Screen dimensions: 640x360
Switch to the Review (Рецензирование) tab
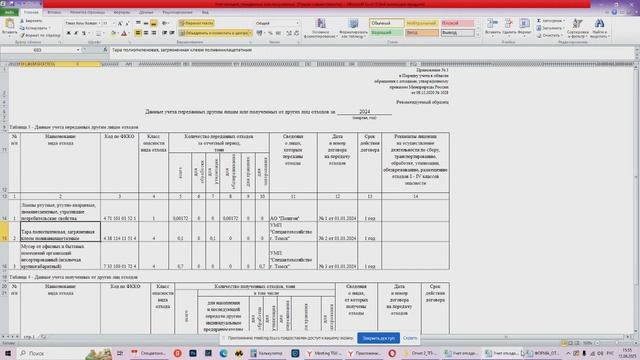coord(177,12)
